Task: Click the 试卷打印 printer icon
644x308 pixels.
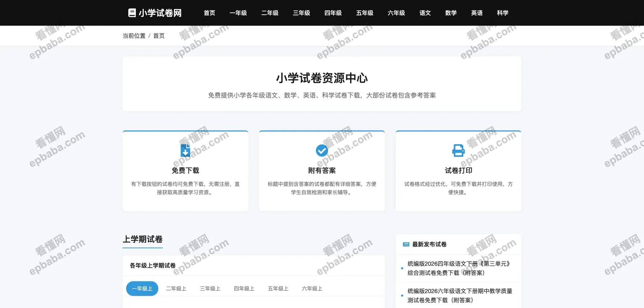Action: 458,150
